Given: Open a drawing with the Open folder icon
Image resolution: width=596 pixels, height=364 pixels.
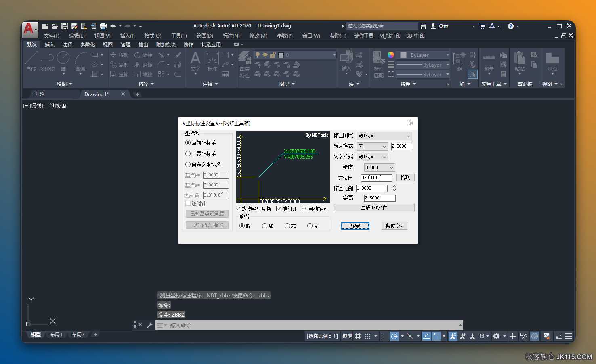Looking at the screenshot, I should [x=55, y=26].
